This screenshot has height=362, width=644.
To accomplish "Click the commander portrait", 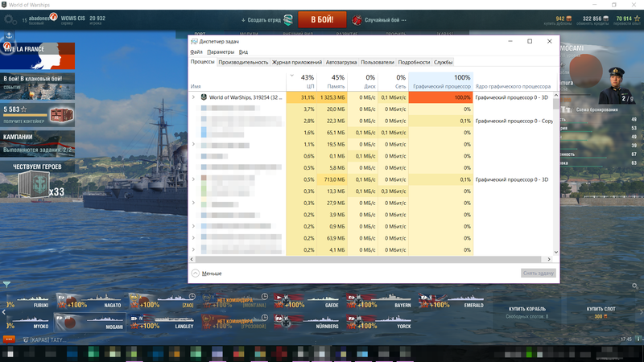I will click(x=616, y=85).
